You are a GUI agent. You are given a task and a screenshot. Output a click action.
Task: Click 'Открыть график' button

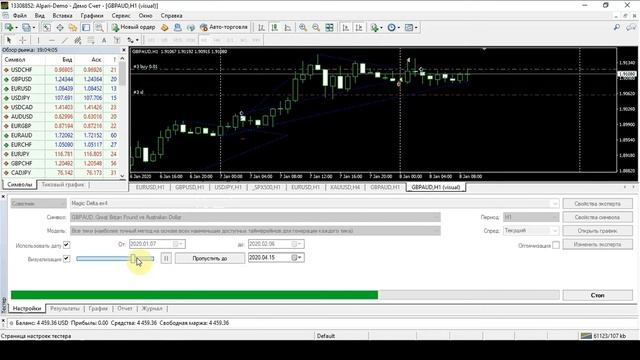point(598,231)
